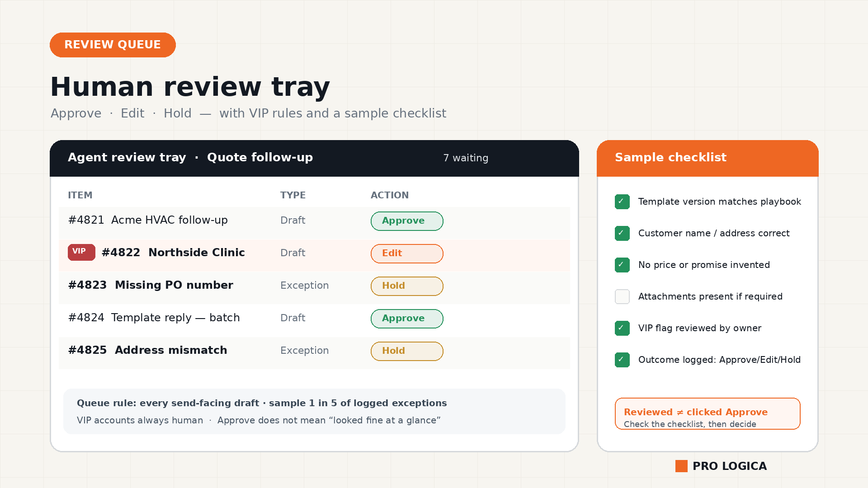Toggle Customer name / address correct checkbox
This screenshot has width=868, height=488.
click(x=622, y=233)
